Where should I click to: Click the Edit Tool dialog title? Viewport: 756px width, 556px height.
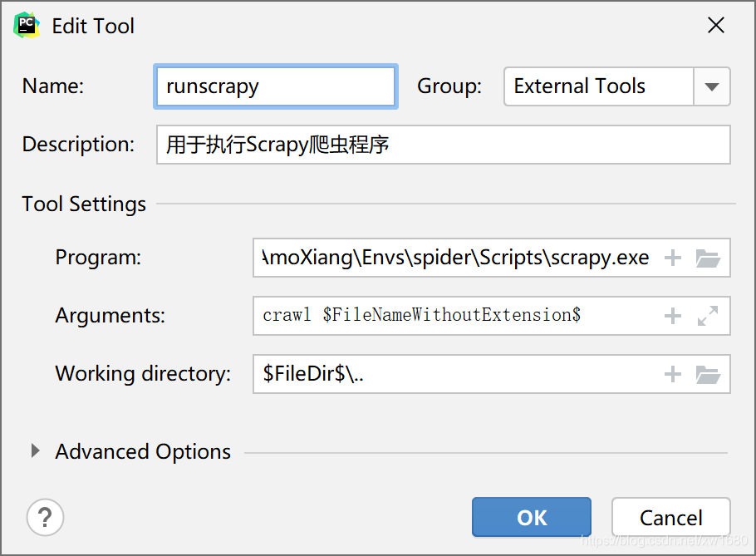pyautogui.click(x=93, y=26)
